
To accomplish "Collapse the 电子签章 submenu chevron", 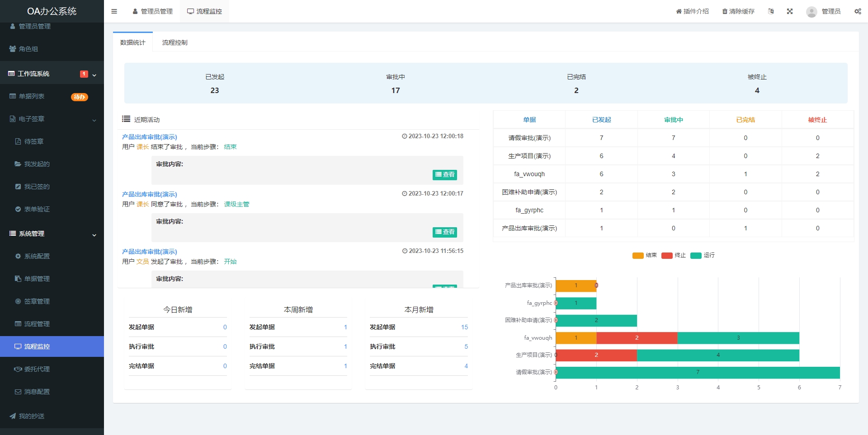I will pos(94,120).
